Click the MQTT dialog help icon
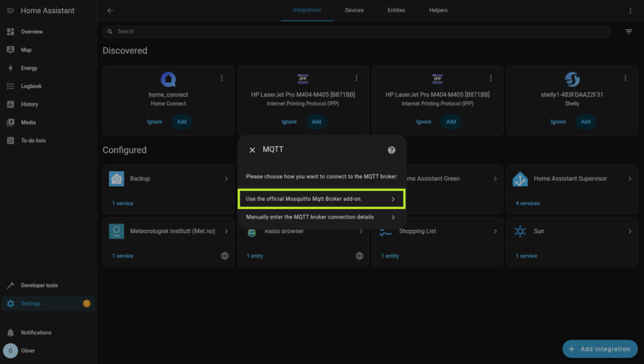This screenshot has width=644, height=364. tap(391, 150)
